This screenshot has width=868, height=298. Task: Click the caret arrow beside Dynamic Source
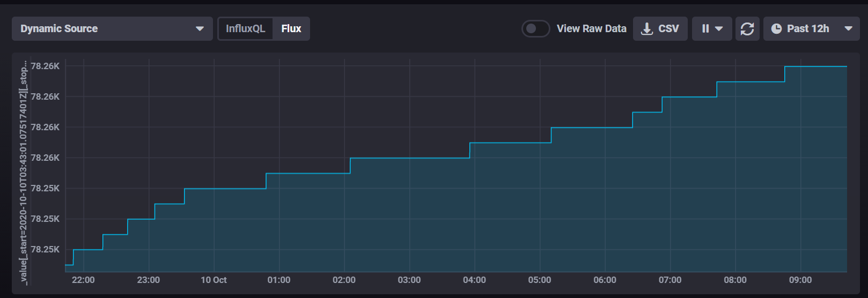click(200, 29)
